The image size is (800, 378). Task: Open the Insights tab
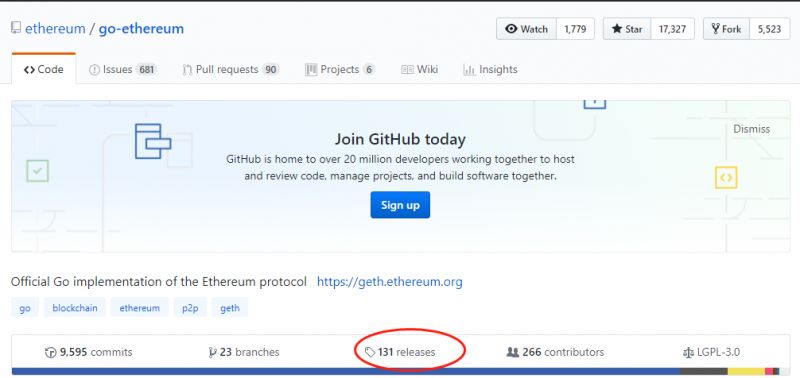point(490,69)
